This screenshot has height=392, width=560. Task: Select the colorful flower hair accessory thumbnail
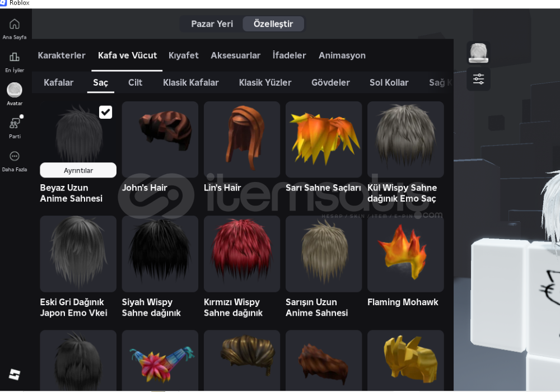(x=160, y=361)
